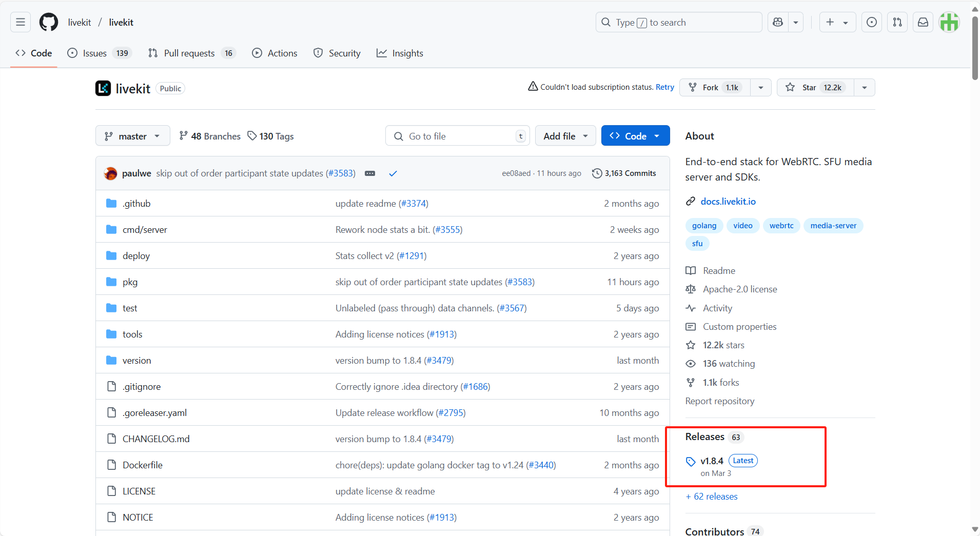View the Apache-2.0 license
980x536 pixels.
[x=732, y=289]
